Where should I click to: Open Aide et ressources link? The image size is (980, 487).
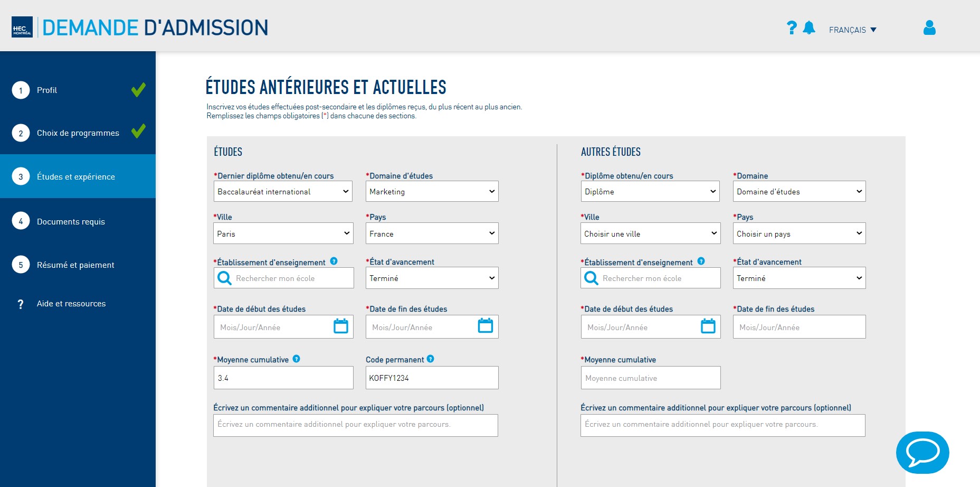(x=71, y=304)
